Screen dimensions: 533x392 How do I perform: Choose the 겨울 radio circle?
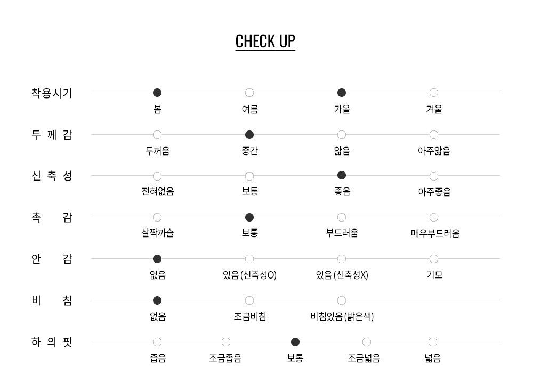434,93
